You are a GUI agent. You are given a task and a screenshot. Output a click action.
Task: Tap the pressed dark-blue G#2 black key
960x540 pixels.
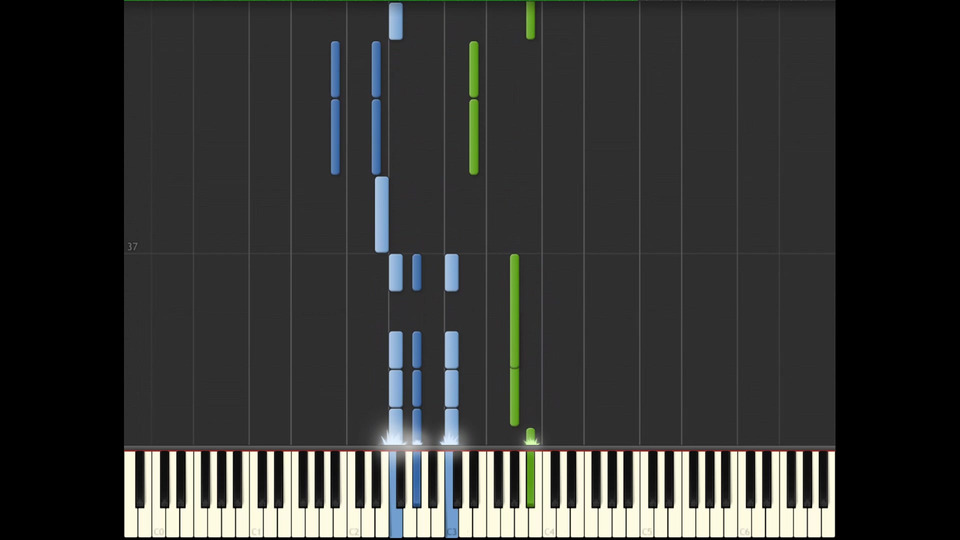[x=416, y=479]
